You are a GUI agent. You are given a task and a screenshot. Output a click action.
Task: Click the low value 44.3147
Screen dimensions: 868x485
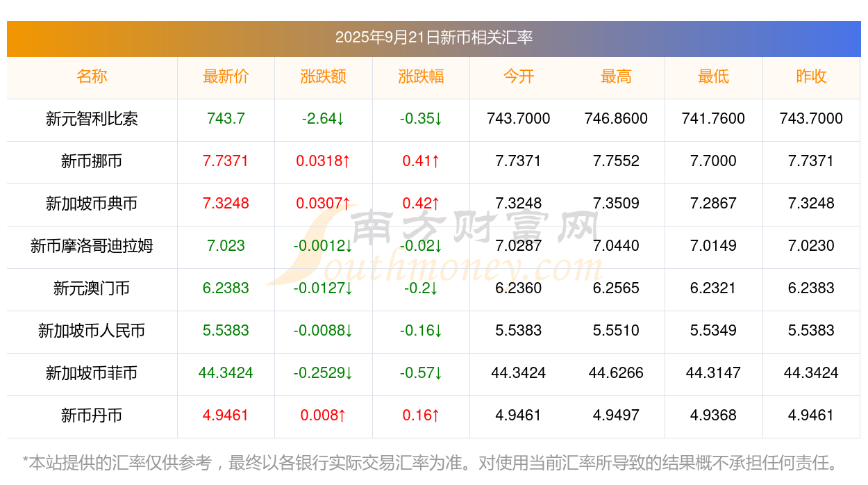coord(714,373)
